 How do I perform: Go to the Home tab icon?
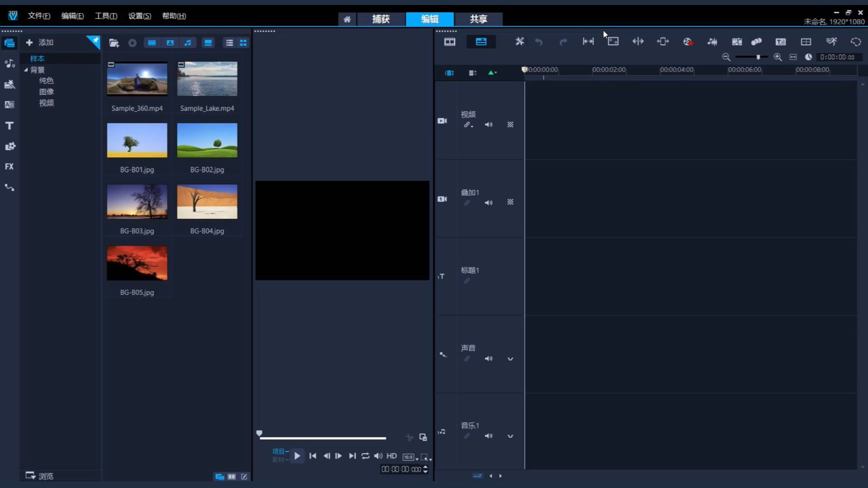point(347,19)
